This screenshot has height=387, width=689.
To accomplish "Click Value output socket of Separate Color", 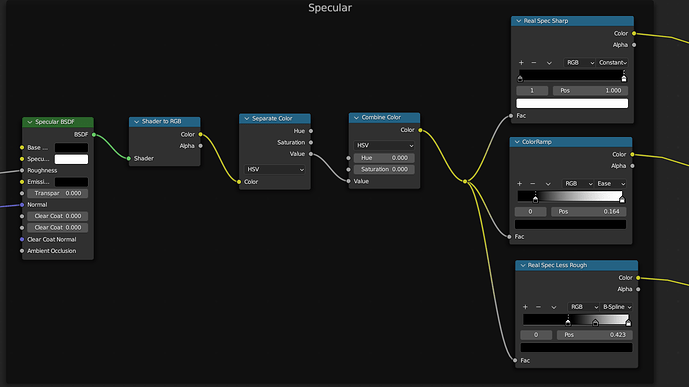I will coord(311,154).
